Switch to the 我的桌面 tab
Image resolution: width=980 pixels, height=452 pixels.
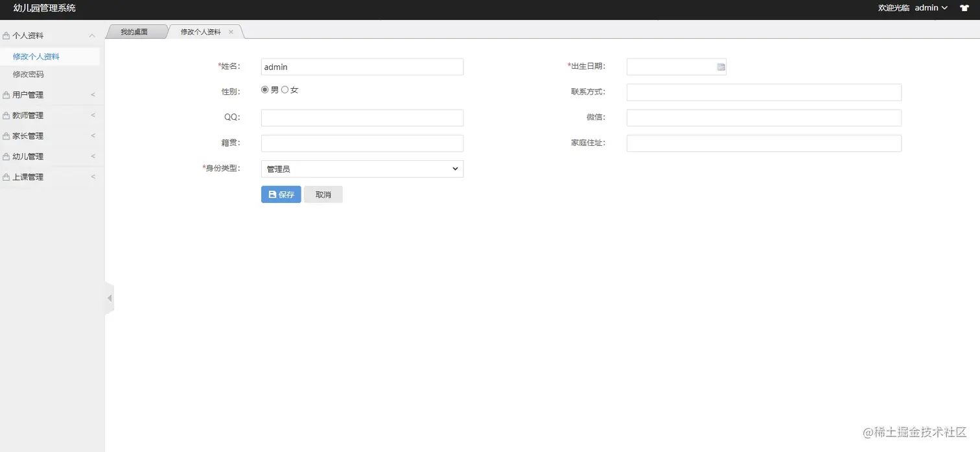tap(134, 32)
